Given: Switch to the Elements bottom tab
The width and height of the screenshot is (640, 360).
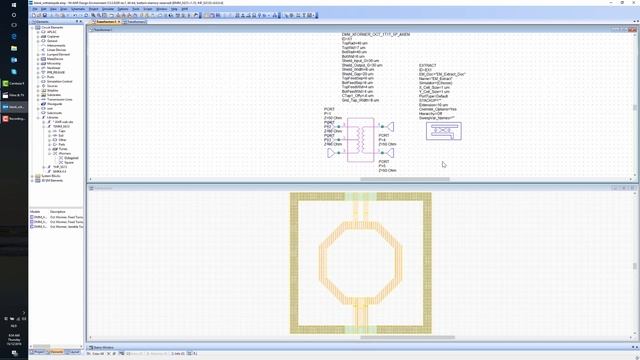Looking at the screenshot, I should click(x=56, y=351).
